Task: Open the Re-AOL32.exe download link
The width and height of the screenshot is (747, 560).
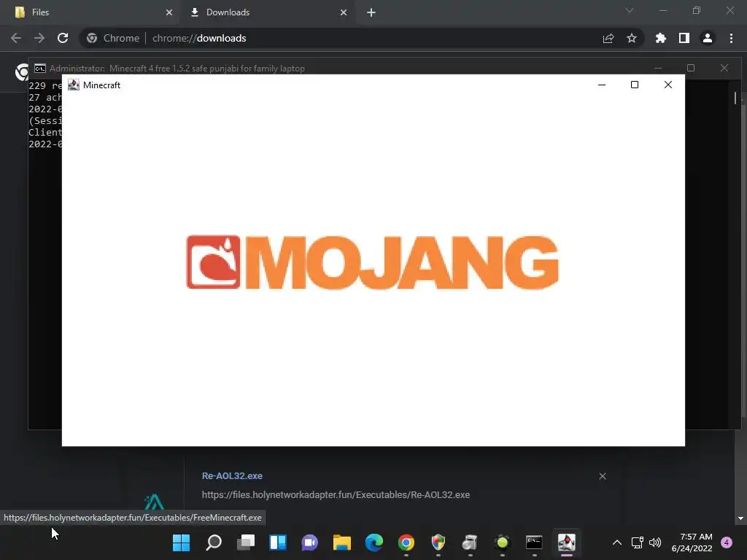Action: pos(232,475)
